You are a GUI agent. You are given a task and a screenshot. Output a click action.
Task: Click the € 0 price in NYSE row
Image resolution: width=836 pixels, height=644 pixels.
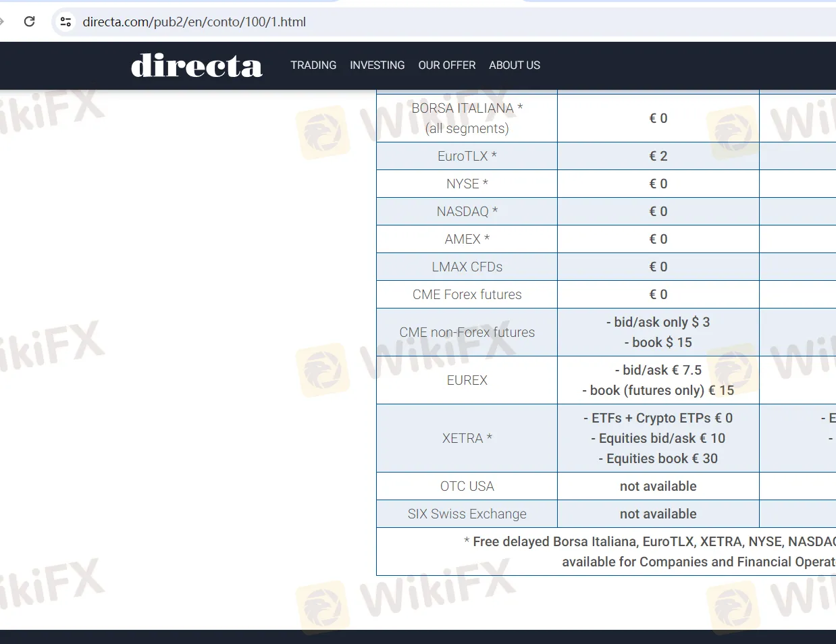click(x=658, y=184)
